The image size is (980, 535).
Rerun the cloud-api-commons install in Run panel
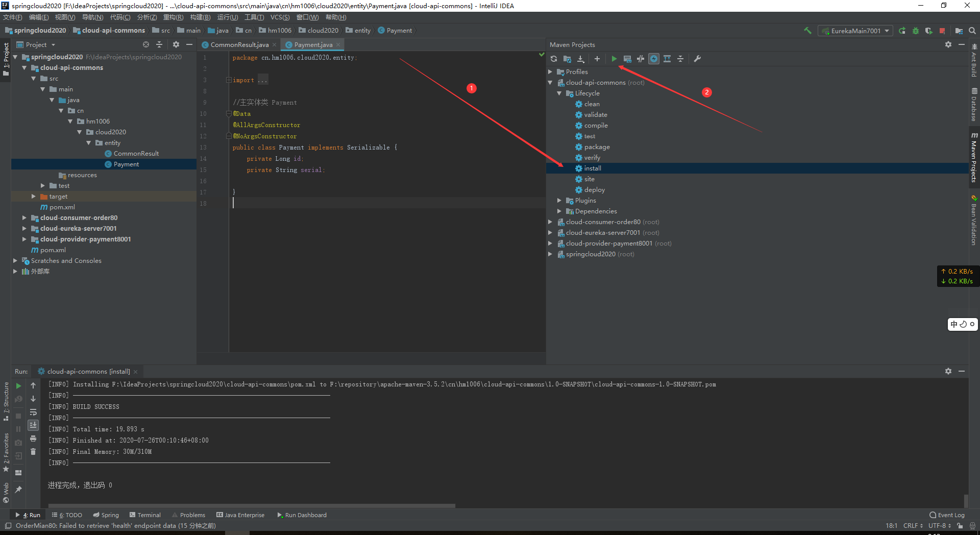(19, 386)
